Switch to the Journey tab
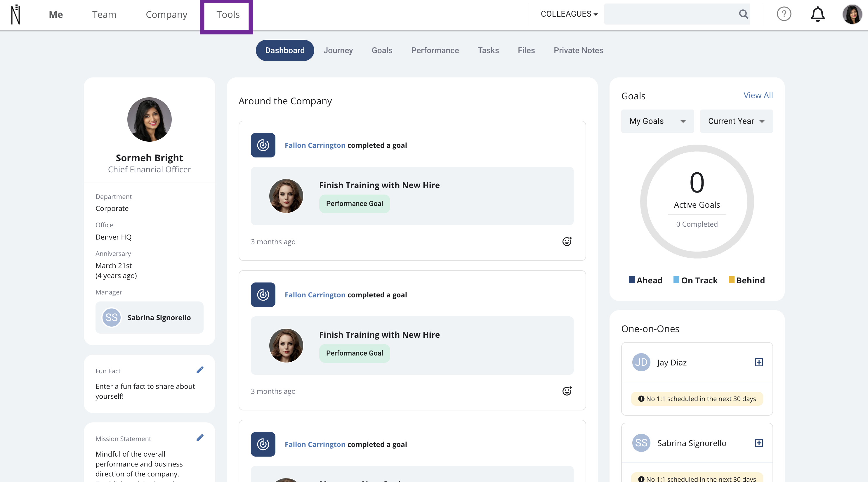Screen dimensions: 868x482 pyautogui.click(x=338, y=51)
